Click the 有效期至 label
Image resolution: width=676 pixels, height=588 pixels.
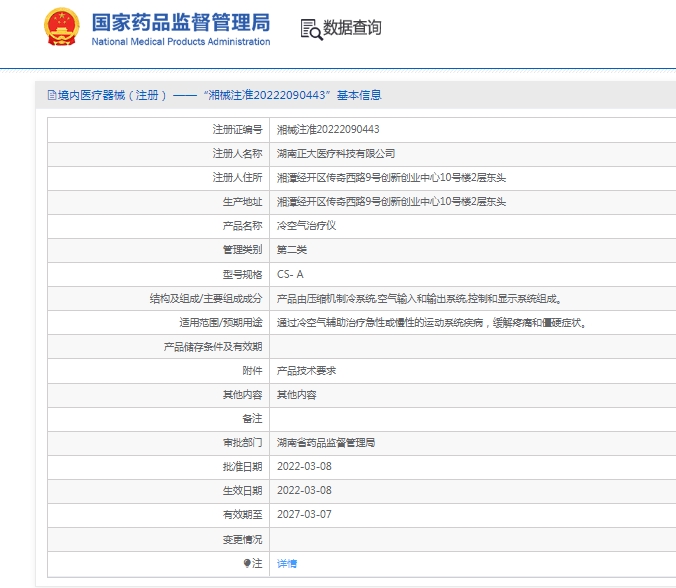[242, 514]
